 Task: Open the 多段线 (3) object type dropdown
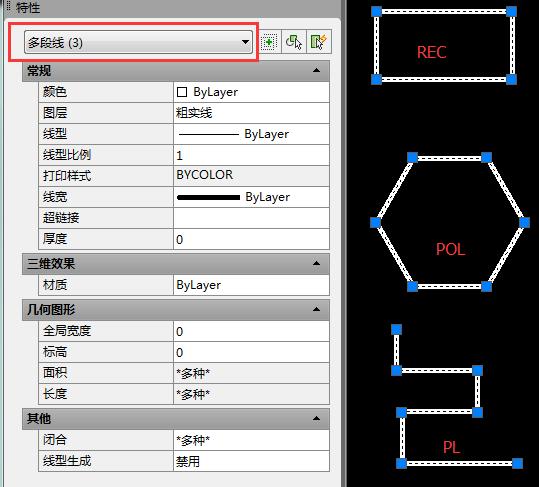tap(138, 42)
